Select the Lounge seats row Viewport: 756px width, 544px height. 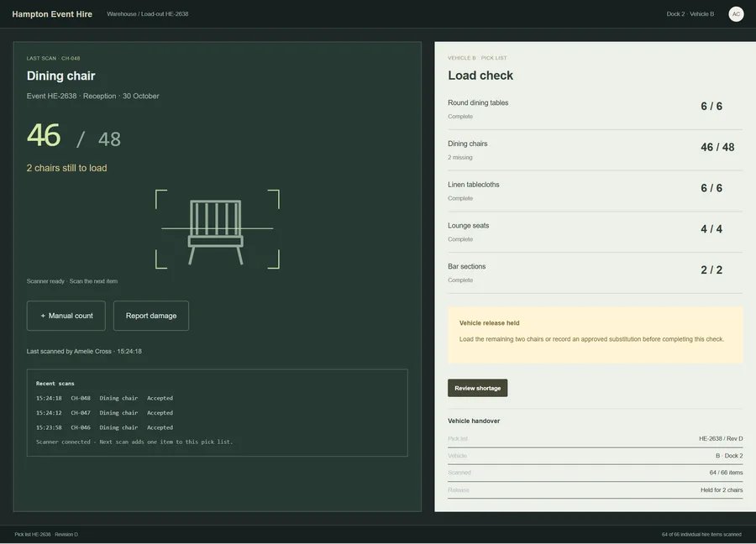[595, 233]
